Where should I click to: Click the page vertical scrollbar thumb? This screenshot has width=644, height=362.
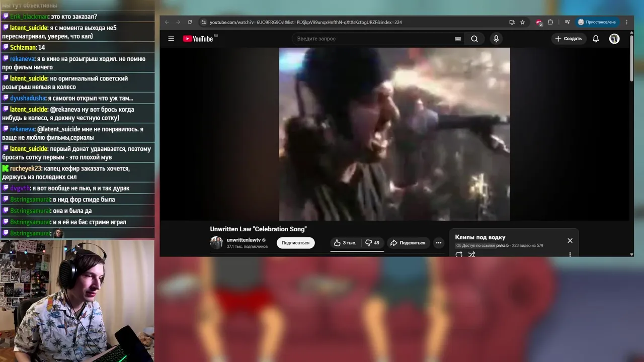click(631, 59)
